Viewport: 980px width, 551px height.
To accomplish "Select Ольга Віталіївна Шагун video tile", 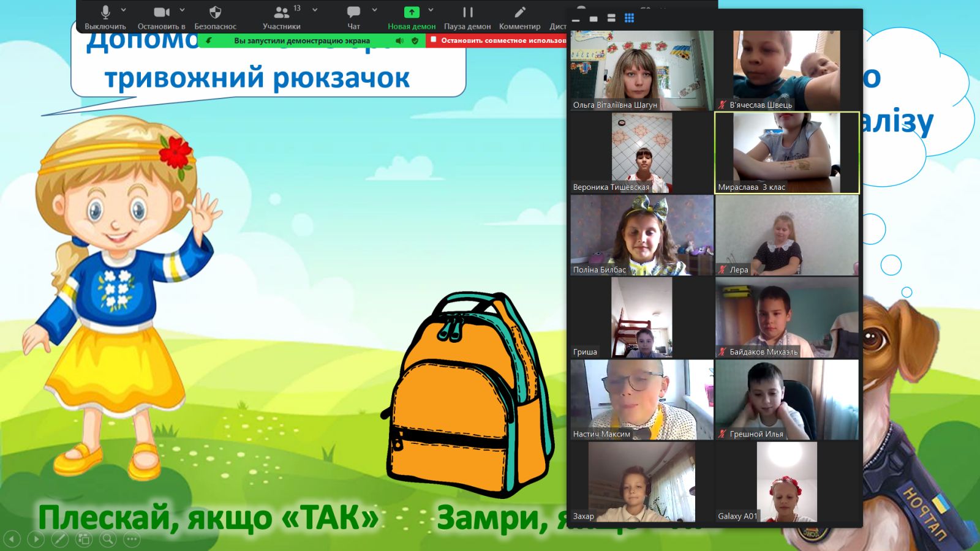I will pyautogui.click(x=642, y=70).
